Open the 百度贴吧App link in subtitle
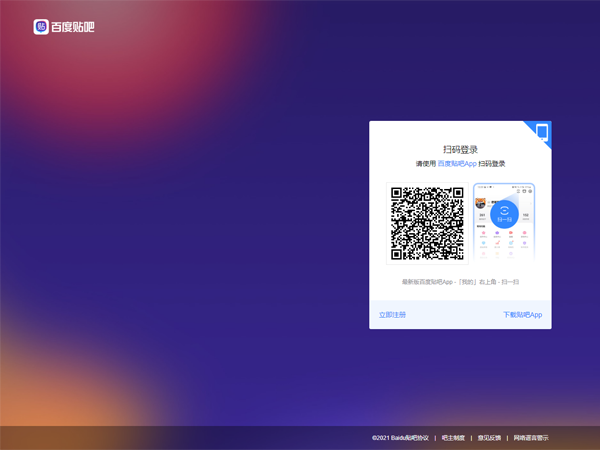 click(x=457, y=164)
